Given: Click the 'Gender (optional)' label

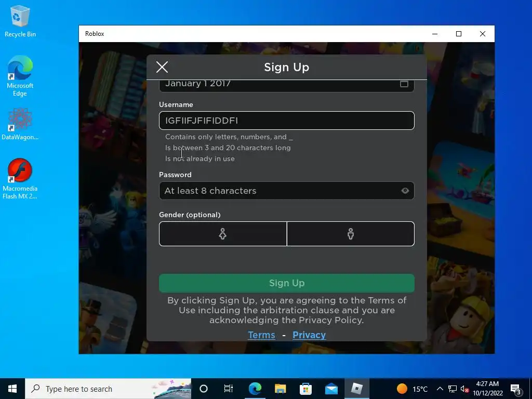Looking at the screenshot, I should (190, 215).
